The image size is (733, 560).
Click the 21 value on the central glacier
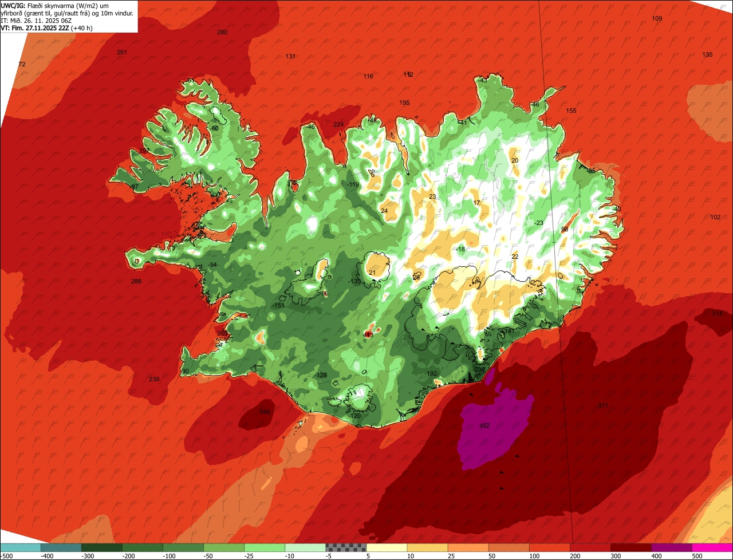tap(372, 273)
